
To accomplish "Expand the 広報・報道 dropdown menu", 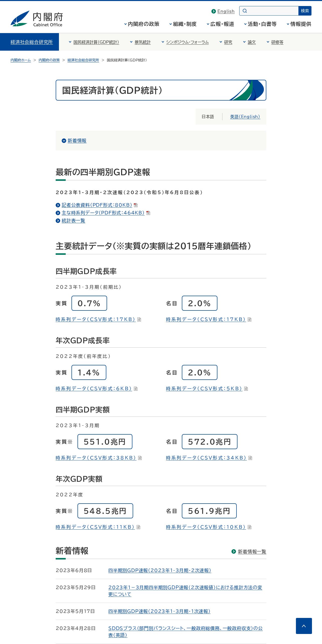I will tap(220, 24).
